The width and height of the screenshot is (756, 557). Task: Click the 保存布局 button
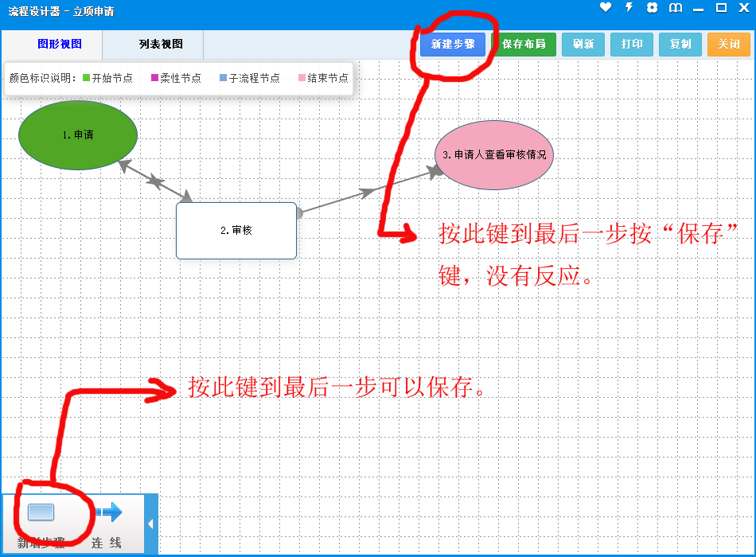click(524, 45)
